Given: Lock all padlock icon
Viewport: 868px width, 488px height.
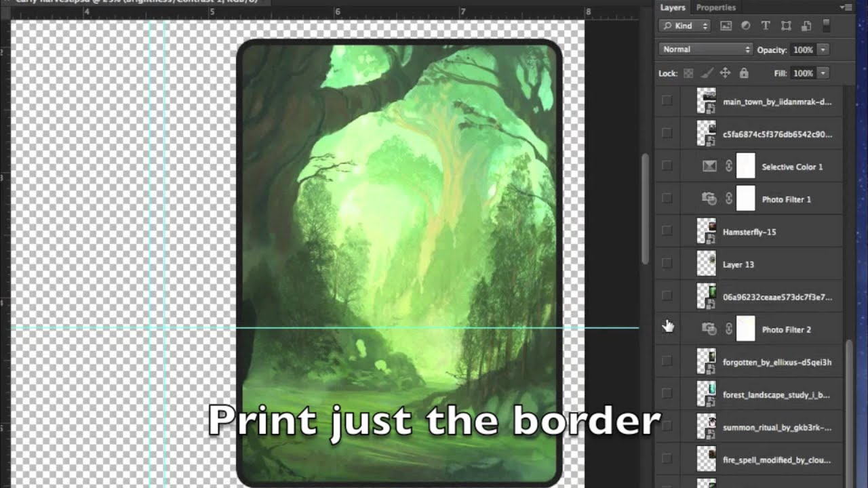Looking at the screenshot, I should (744, 73).
